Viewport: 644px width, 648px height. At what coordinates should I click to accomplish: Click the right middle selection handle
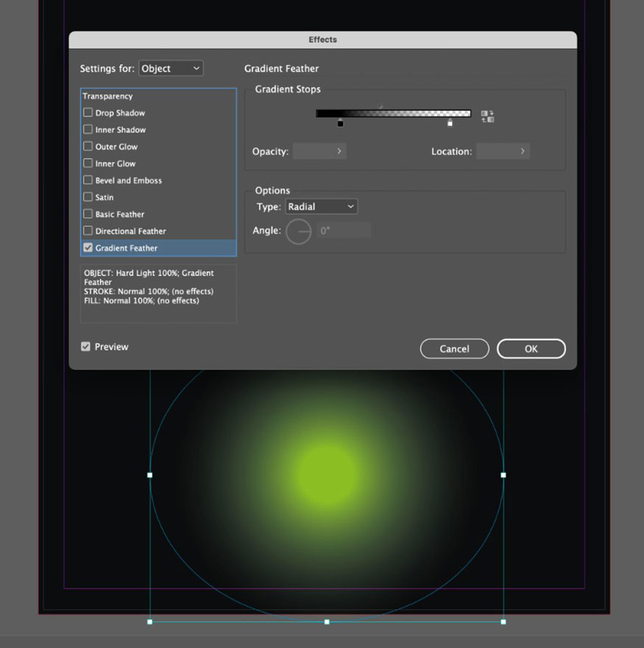[x=503, y=475]
